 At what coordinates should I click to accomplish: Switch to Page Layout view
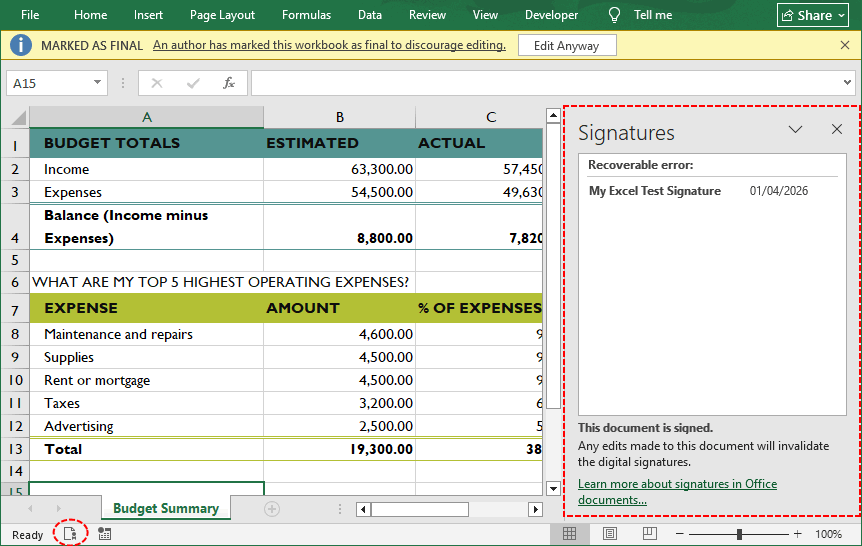point(609,534)
